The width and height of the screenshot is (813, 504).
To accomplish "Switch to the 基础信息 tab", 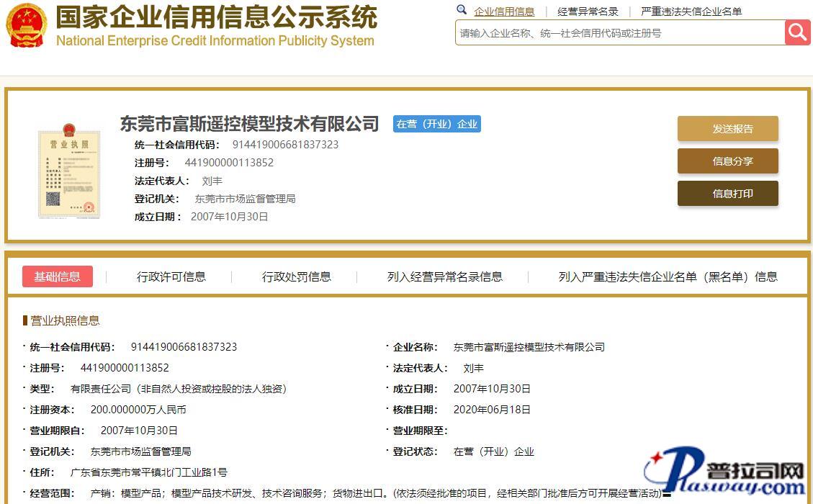I will coord(58,276).
